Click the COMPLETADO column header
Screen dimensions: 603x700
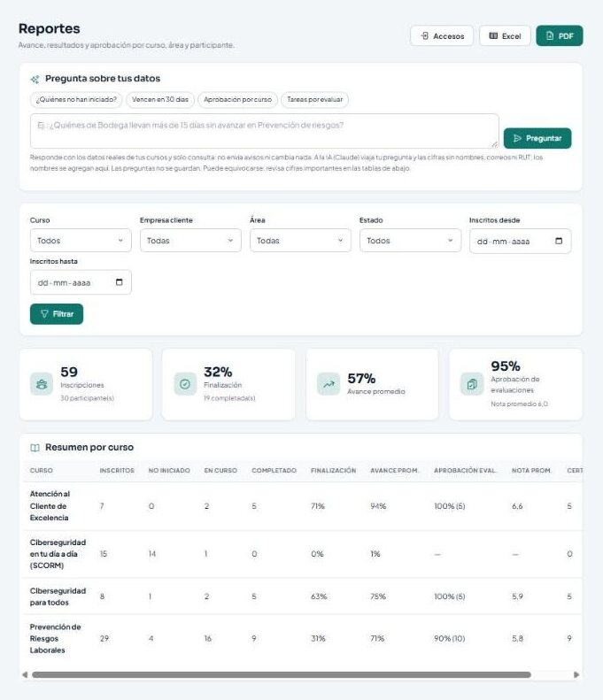click(274, 471)
